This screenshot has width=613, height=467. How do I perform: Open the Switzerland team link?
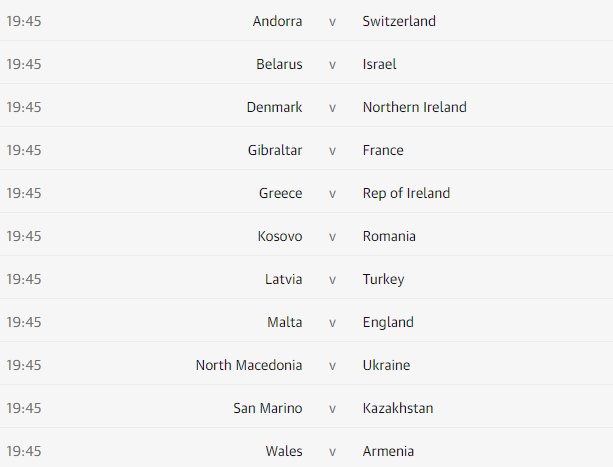(399, 21)
